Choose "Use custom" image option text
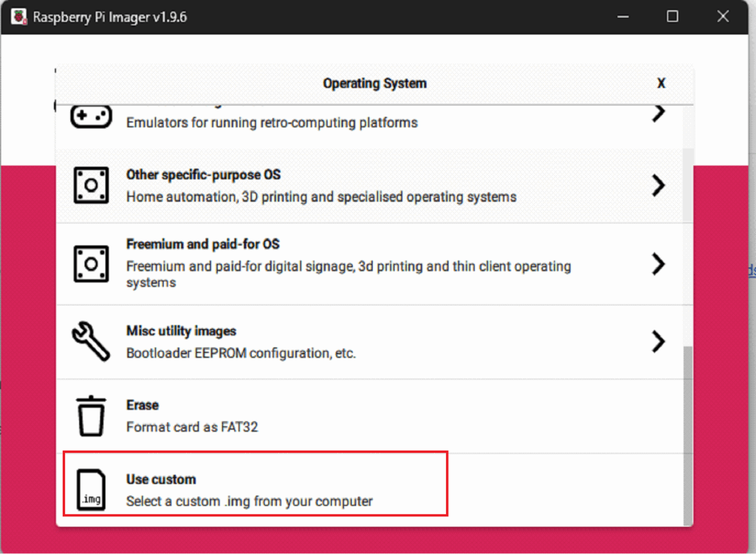The width and height of the screenshot is (756, 554). point(161,479)
